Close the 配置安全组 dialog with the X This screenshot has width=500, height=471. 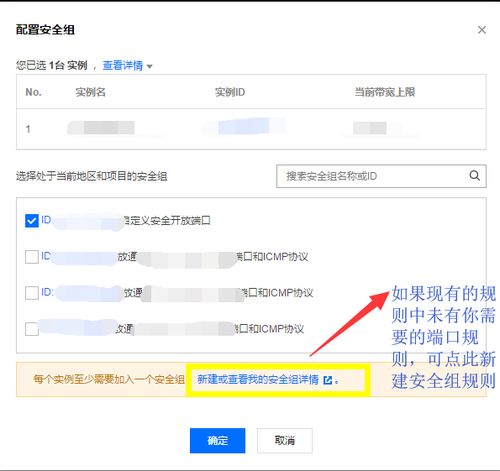(482, 30)
